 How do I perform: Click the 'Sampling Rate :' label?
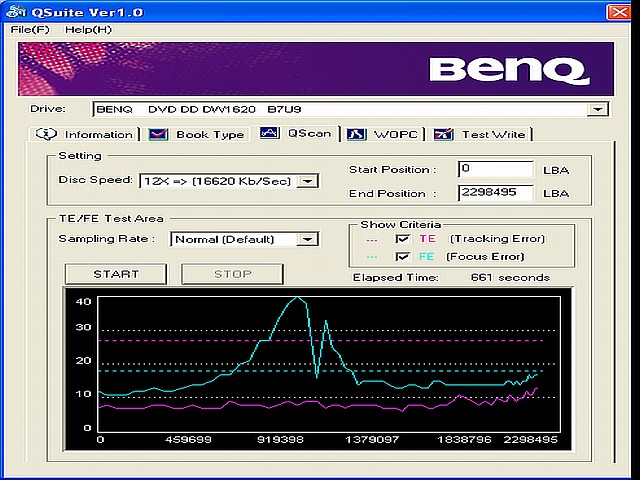(x=107, y=239)
